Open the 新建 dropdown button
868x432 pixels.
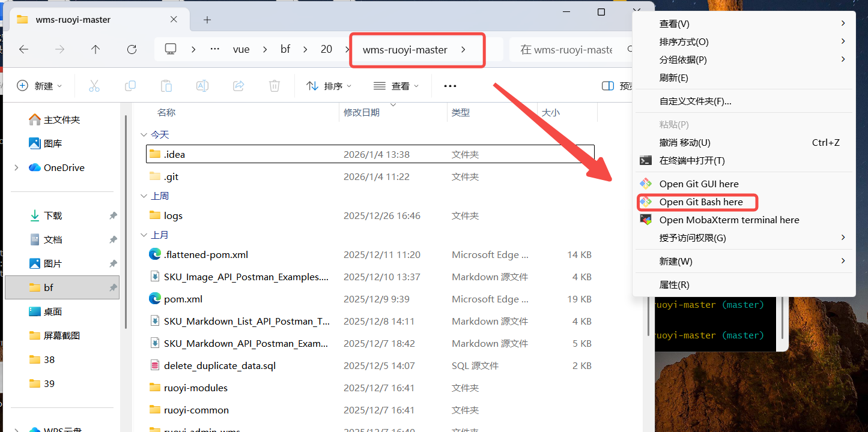click(40, 86)
